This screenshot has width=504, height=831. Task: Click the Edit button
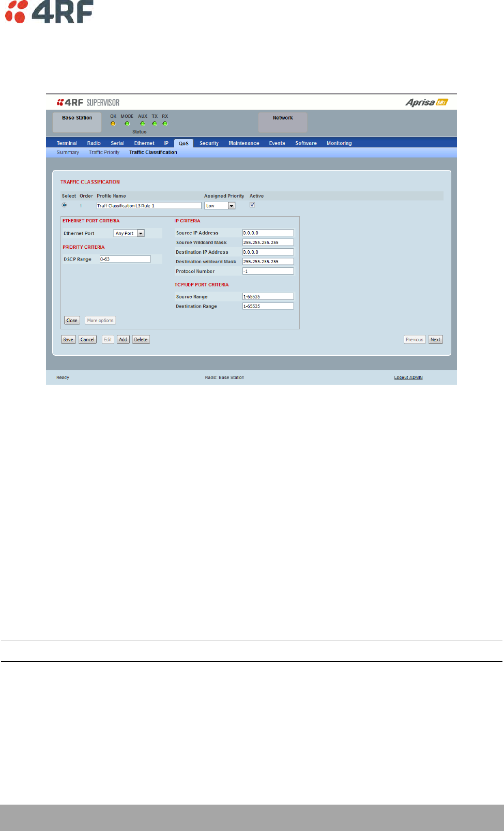[x=108, y=340]
